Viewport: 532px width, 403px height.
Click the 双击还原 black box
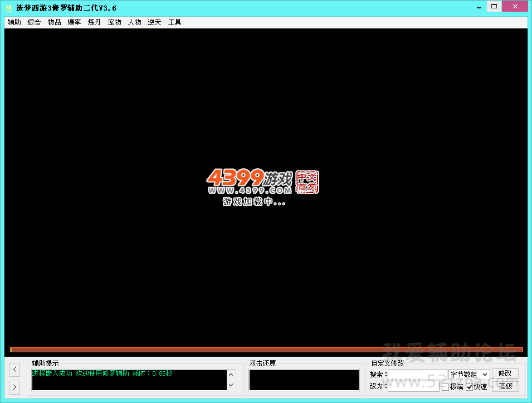(304, 380)
